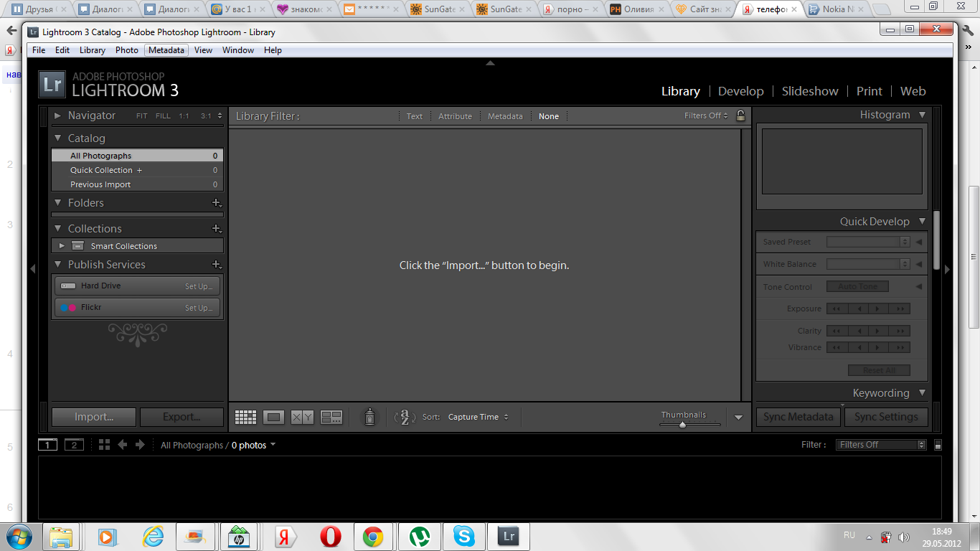Open toolbar content dropdown triangle
The width and height of the screenshot is (980, 551).
[x=739, y=418]
